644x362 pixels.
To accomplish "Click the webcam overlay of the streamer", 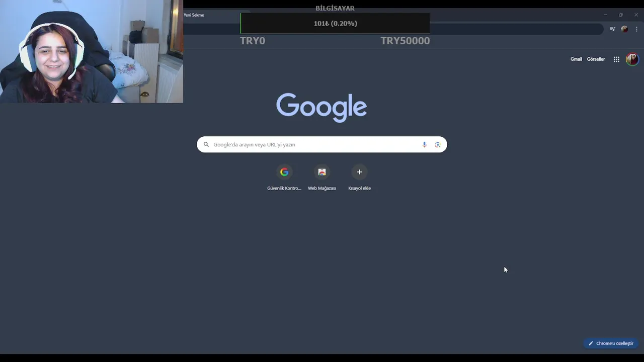I will [92, 51].
